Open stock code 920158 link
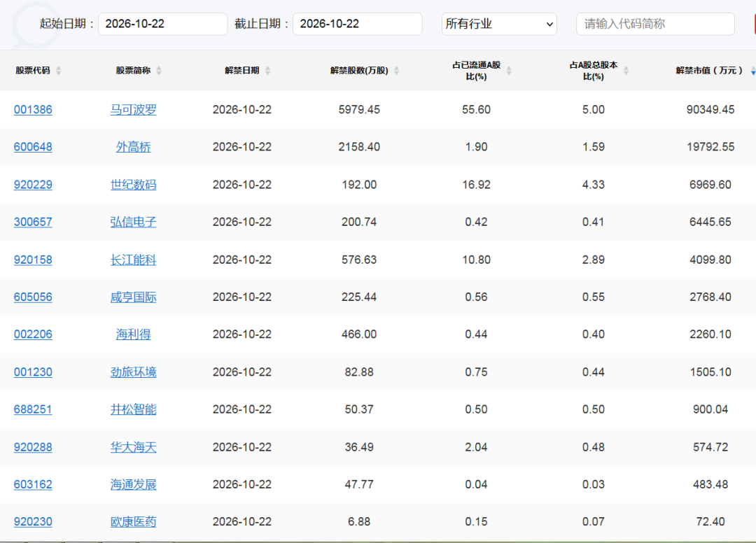This screenshot has width=756, height=543. 33,260
